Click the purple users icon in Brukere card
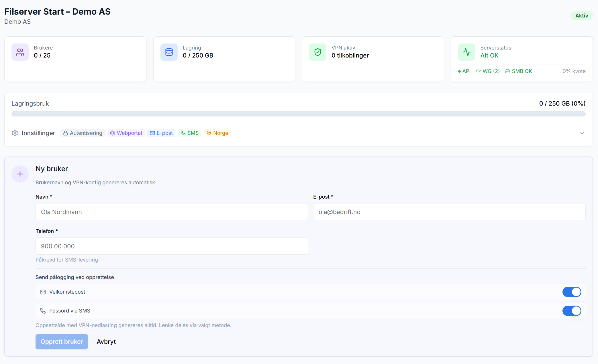Viewport: 598px width, 364px height. pos(20,52)
